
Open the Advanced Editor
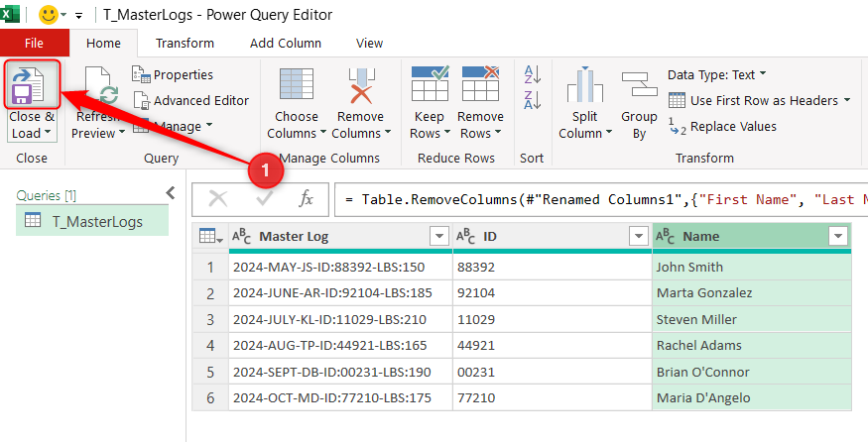pos(191,101)
